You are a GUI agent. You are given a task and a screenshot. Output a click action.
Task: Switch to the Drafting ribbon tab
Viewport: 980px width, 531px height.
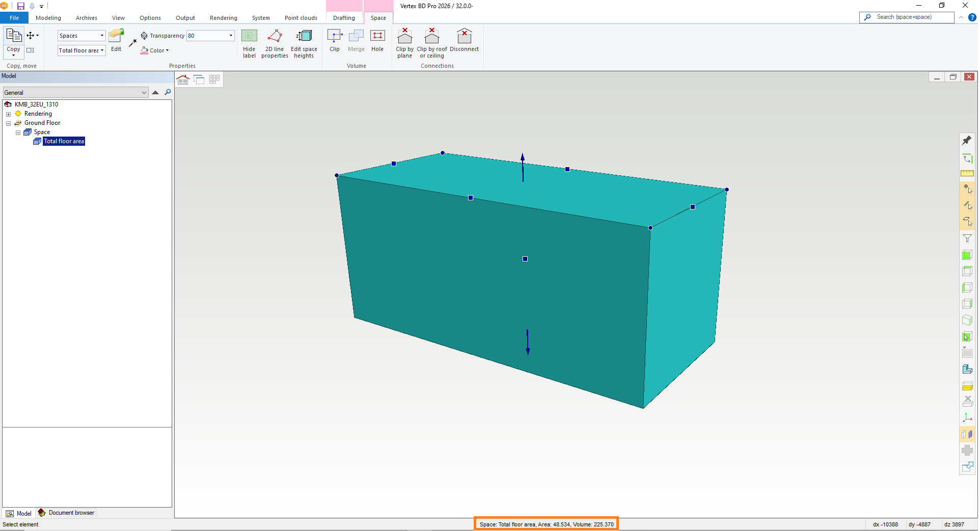pos(344,18)
